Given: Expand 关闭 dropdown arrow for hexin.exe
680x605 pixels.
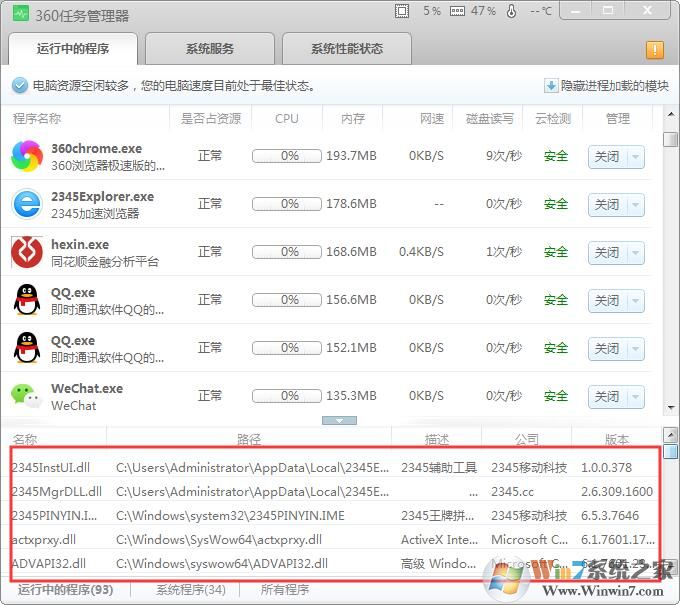Looking at the screenshot, I should (x=636, y=253).
